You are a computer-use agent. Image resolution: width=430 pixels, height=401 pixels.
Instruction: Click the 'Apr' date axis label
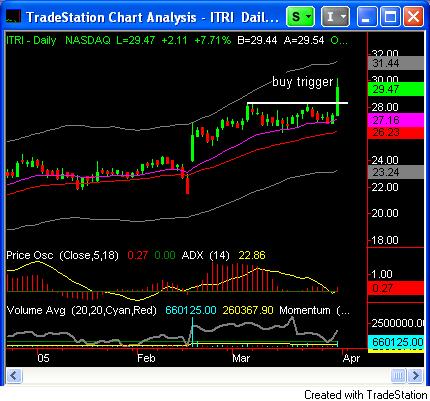(351, 358)
